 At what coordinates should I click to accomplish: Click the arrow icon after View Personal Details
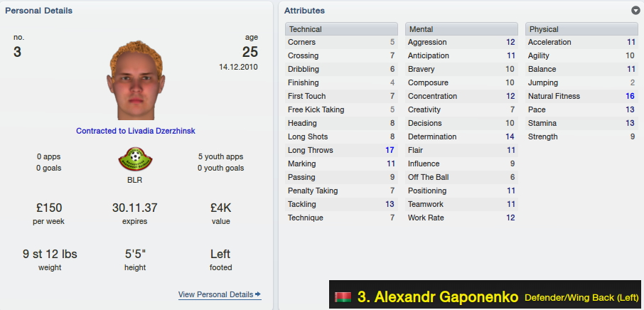[x=258, y=294]
